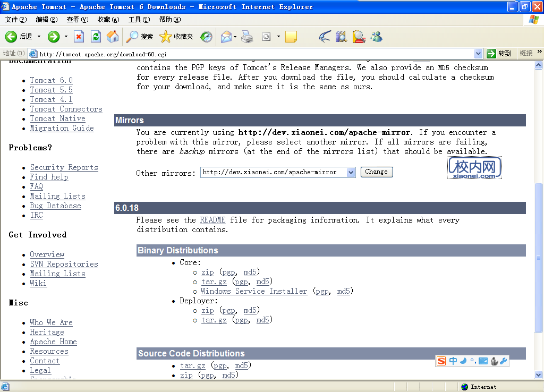Open the README link
This screenshot has width=544, height=392.
tap(212, 220)
